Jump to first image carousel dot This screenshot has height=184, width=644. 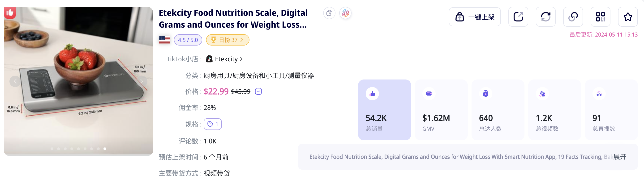[x=52, y=149]
